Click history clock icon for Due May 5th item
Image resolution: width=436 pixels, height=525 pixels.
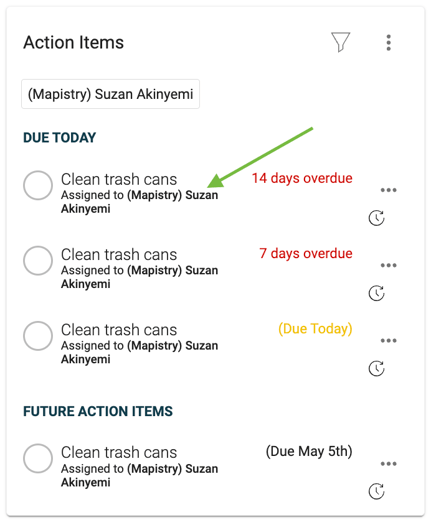click(x=376, y=492)
